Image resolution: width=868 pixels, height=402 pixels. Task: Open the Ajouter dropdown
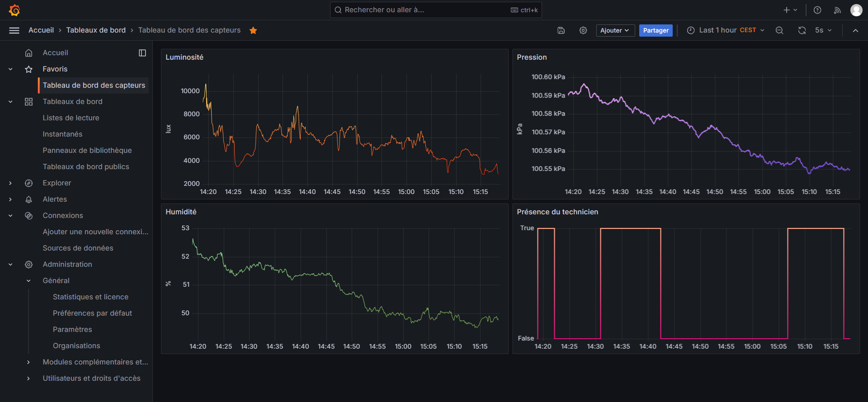[615, 30]
